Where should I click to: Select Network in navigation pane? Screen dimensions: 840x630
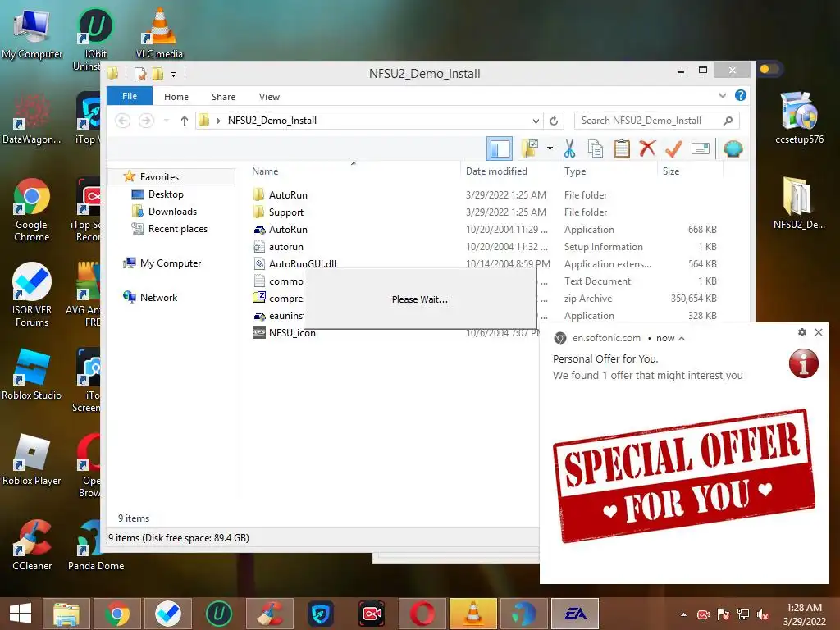click(x=158, y=297)
